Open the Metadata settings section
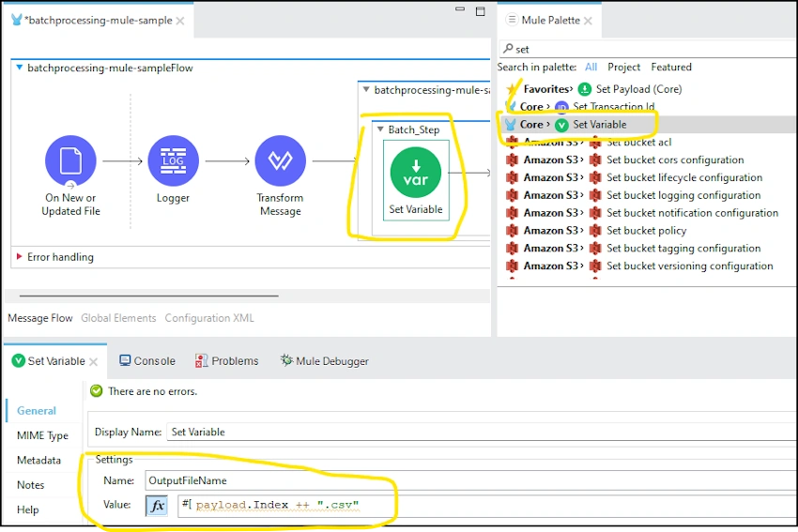The image size is (798, 532). point(38,460)
